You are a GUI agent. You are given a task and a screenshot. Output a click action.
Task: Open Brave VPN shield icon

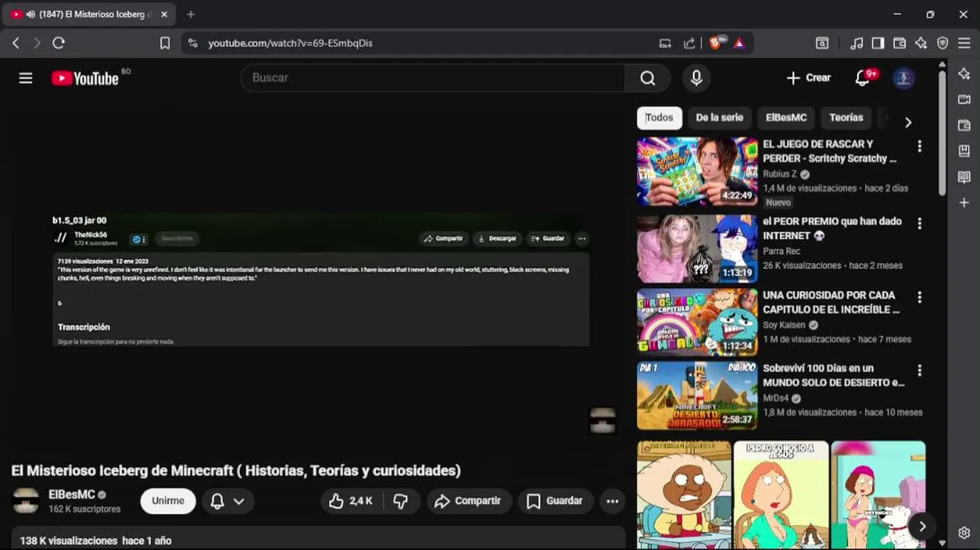(x=943, y=44)
